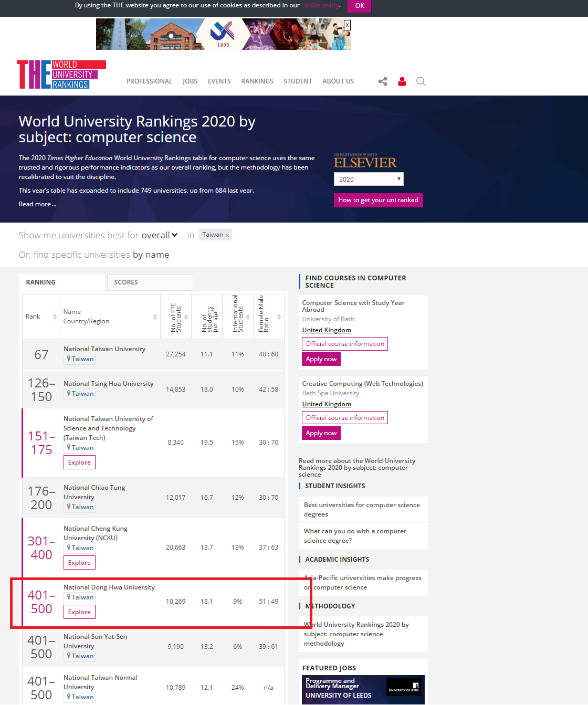Open National Taiwan University link

104,349
